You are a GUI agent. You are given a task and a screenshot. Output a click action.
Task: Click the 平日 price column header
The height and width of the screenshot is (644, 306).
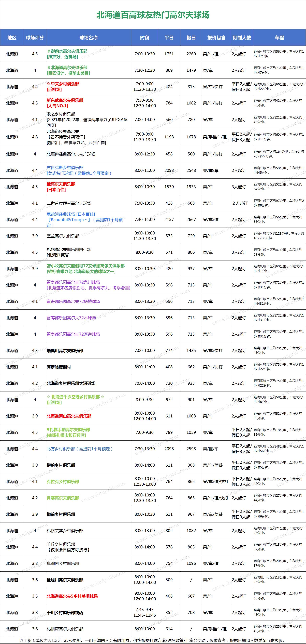pos(169,38)
